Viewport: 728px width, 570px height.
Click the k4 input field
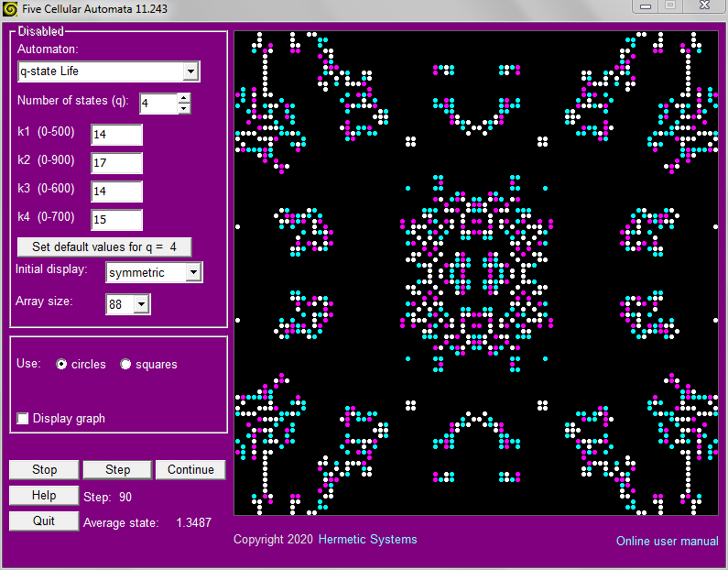116,220
